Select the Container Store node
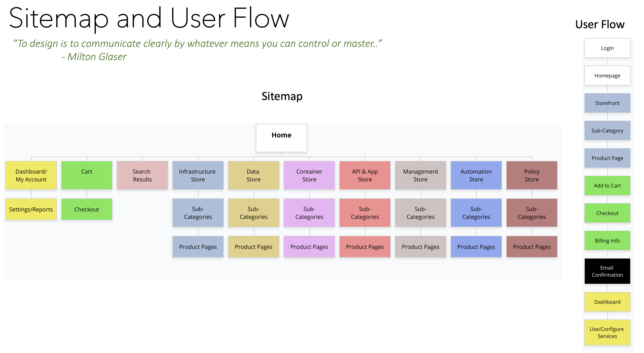Viewport: 644px width, 353px height. 309,175
